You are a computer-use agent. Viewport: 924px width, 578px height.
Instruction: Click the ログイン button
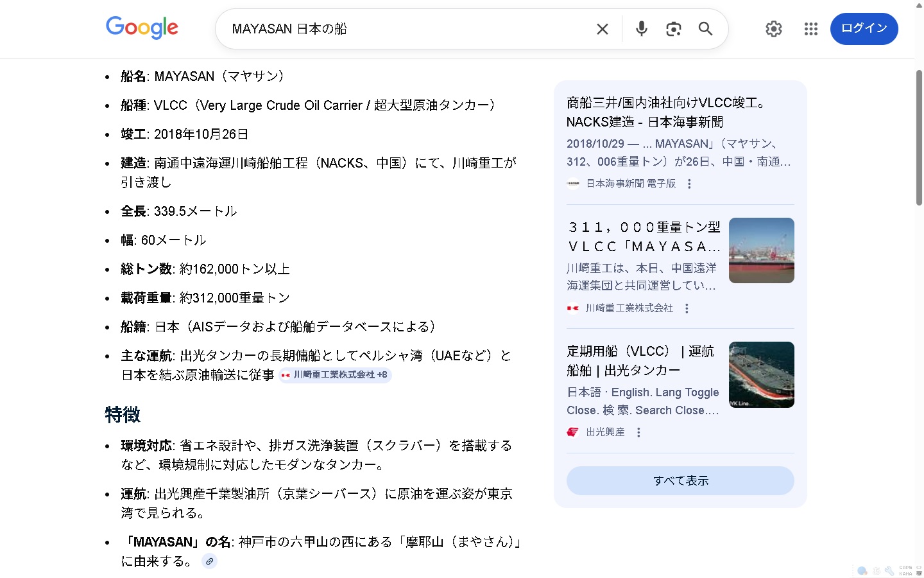[864, 29]
